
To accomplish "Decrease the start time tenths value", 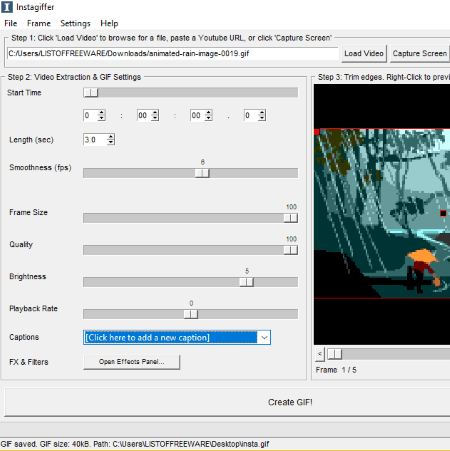I will pyautogui.click(x=262, y=118).
